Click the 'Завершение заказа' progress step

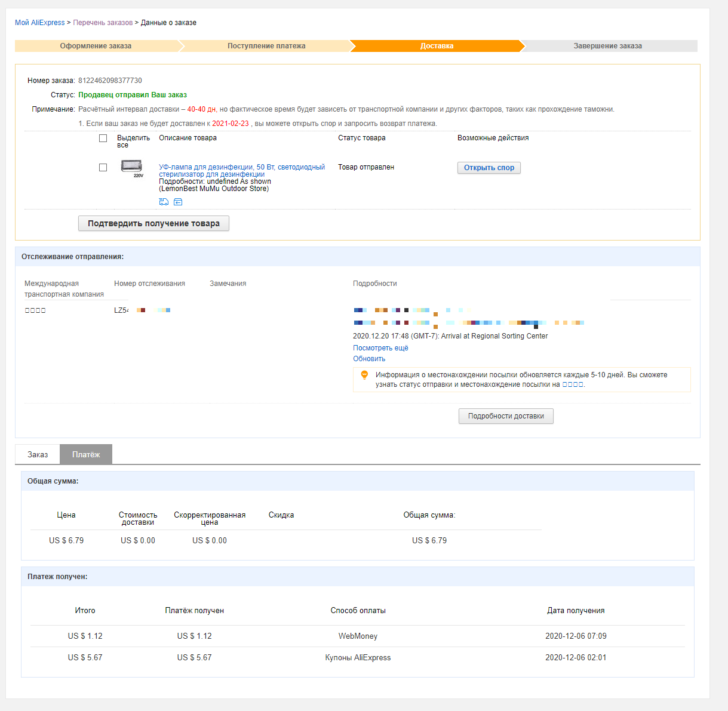(607, 46)
